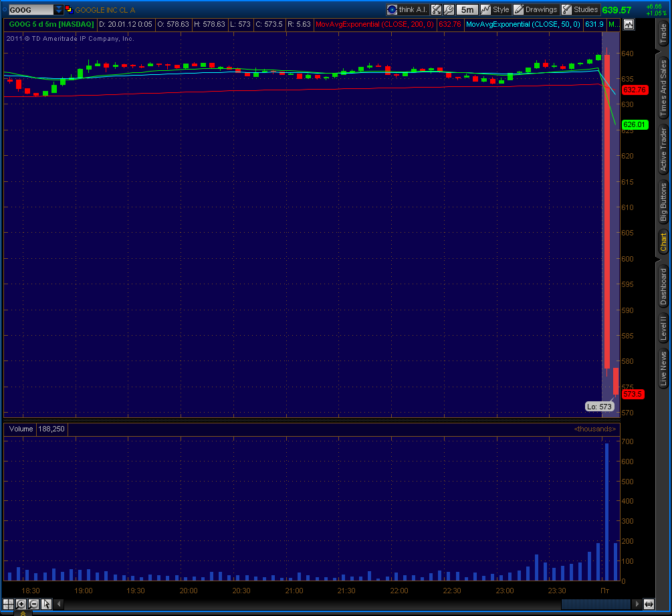The width and height of the screenshot is (672, 616).
Task: Click the zoom in magnifier icon
Action: tap(21, 604)
